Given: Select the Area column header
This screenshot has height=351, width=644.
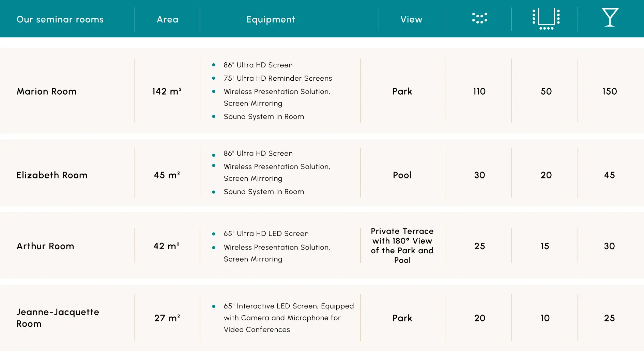Looking at the screenshot, I should 167,19.
